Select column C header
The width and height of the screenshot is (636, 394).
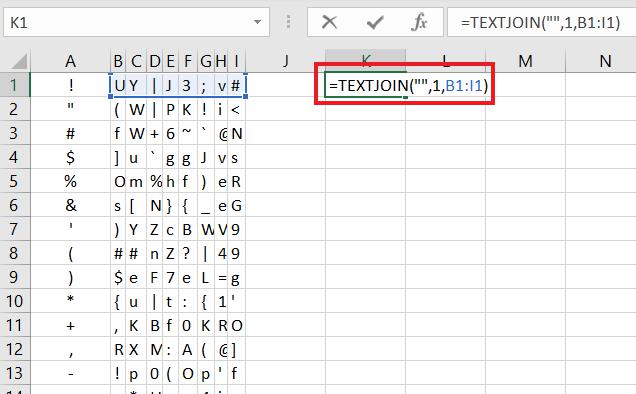pos(136,61)
